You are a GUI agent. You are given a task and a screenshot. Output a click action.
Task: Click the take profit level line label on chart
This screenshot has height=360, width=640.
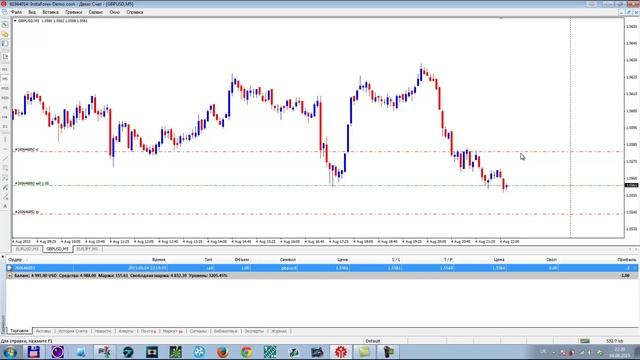pyautogui.click(x=27, y=212)
